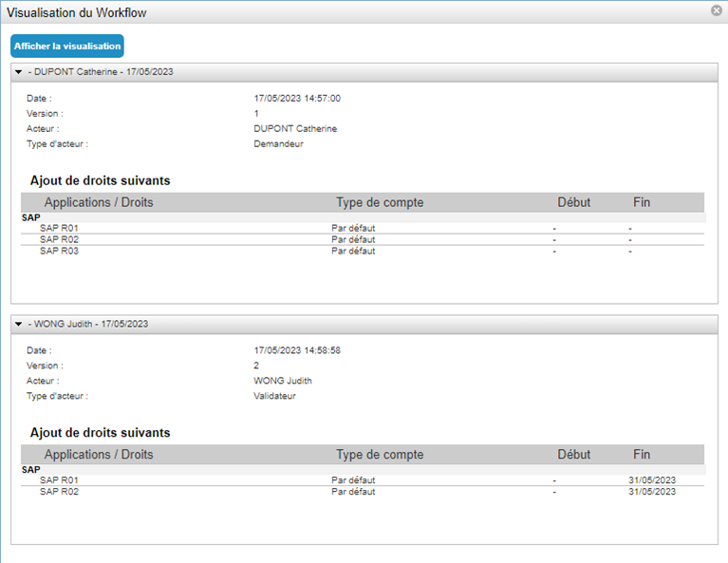Screen dimensions: 728x563
Task: Click the SAP group header in first table
Action: 31,217
